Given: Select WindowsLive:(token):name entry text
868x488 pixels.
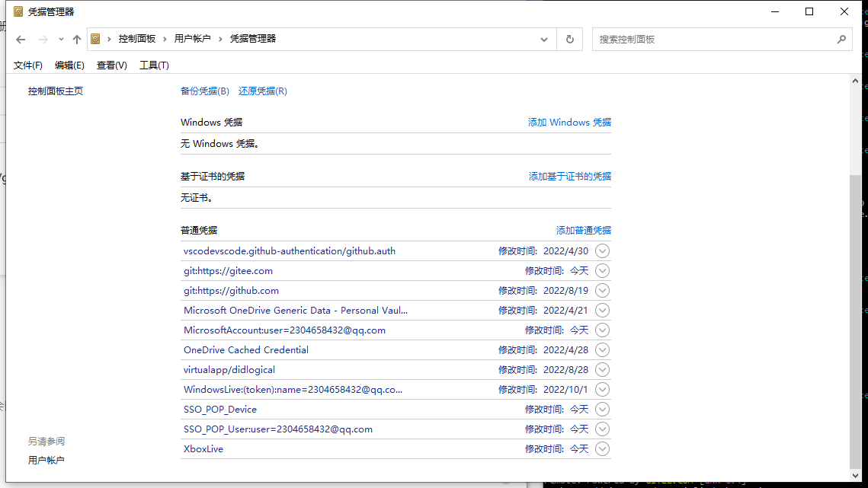Looking at the screenshot, I should point(293,390).
